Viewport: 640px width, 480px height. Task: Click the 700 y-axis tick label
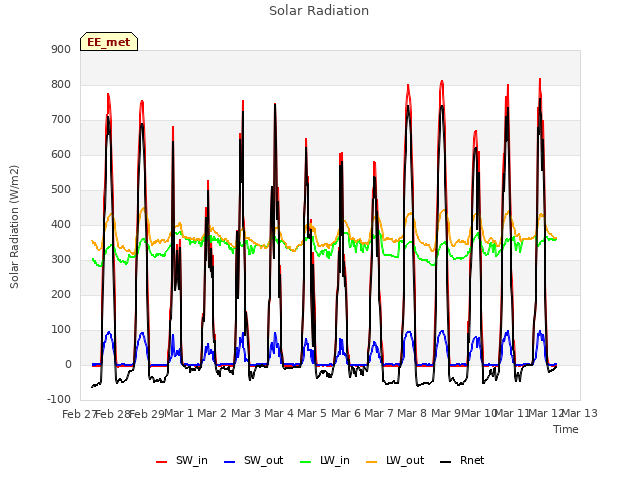point(61,120)
